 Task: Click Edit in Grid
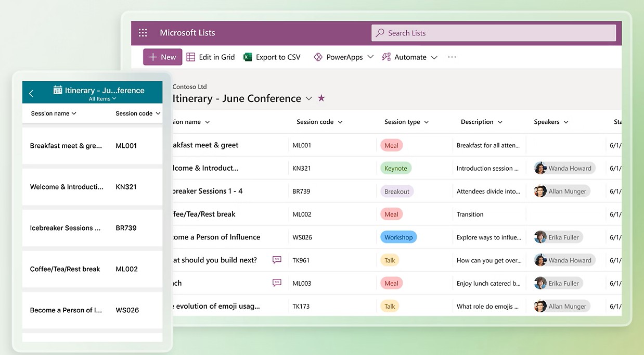[211, 57]
